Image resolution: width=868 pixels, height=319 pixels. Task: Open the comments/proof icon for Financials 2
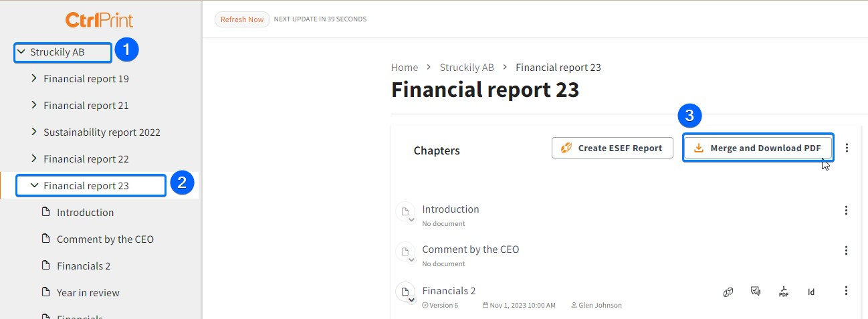point(756,291)
